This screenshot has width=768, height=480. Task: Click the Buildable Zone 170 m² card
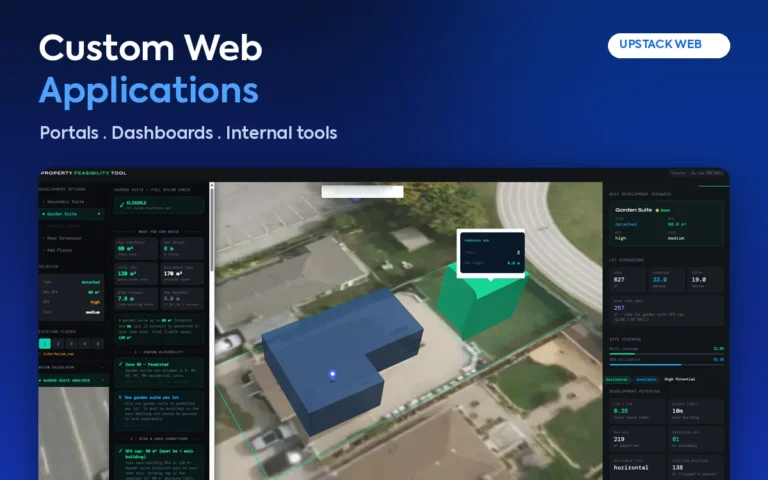pos(182,274)
